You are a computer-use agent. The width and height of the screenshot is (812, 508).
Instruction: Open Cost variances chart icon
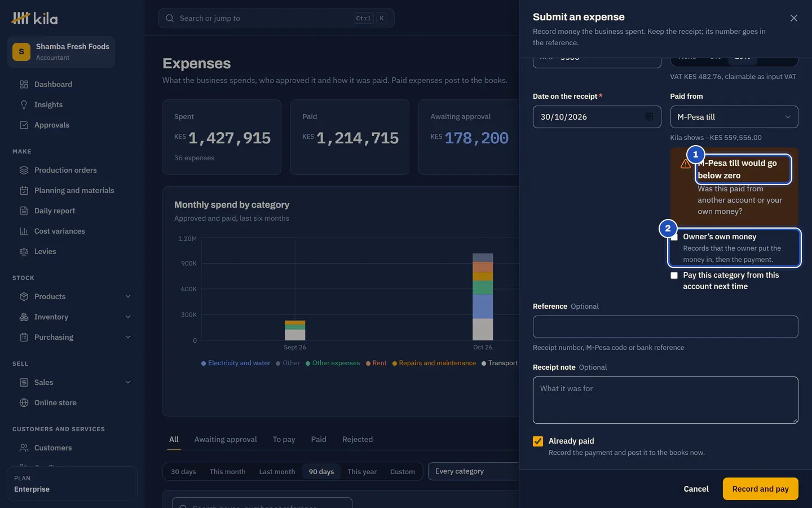[x=24, y=231]
